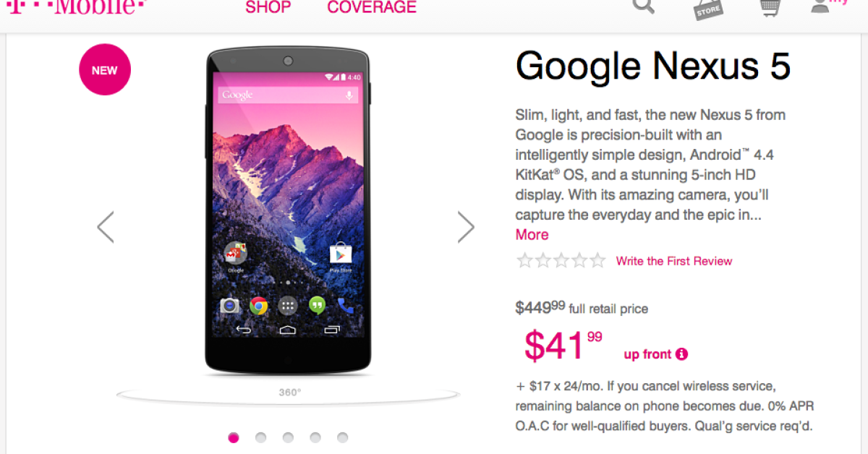This screenshot has height=454, width=868.
Task: Click the store locator icon
Action: click(x=708, y=9)
